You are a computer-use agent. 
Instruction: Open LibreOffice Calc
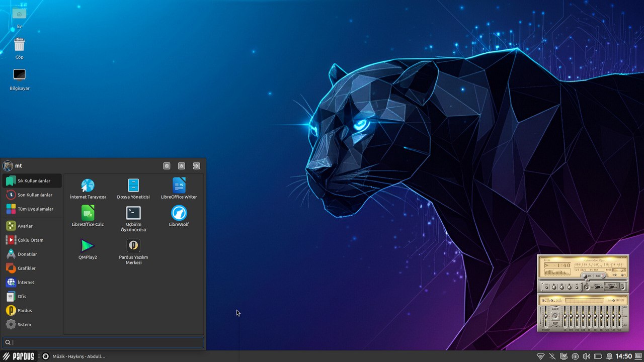(88, 213)
